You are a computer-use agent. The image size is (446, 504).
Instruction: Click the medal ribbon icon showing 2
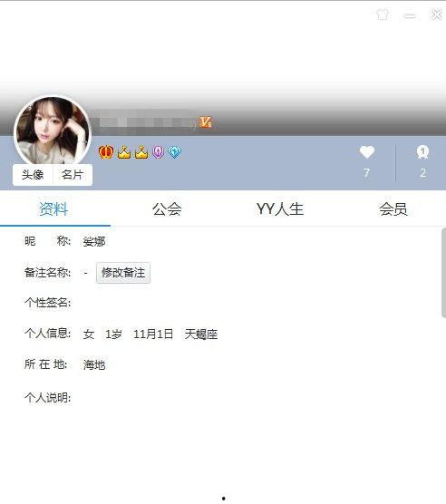click(x=422, y=152)
